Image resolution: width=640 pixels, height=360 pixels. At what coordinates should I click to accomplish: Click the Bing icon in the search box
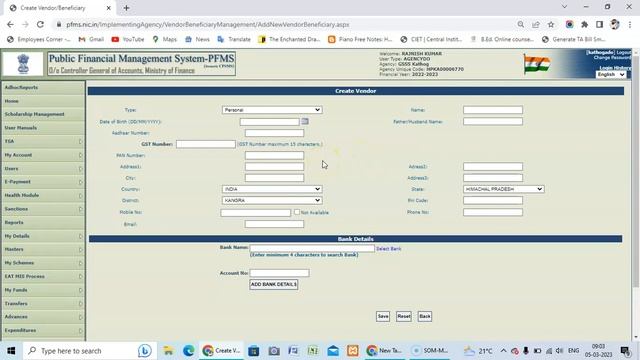tap(144, 351)
